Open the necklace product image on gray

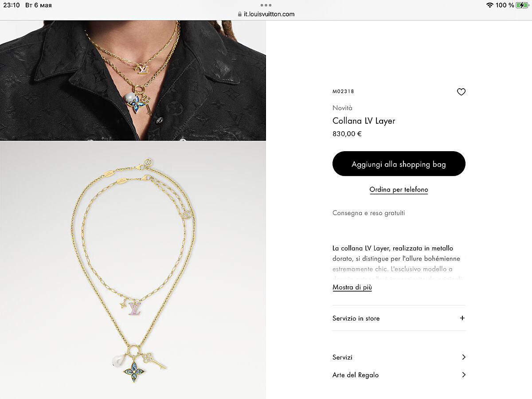(133, 270)
